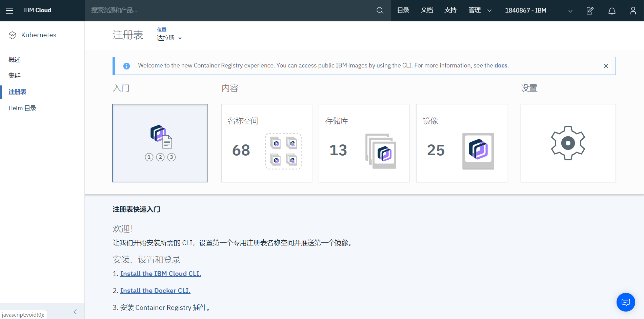Click the namespaces grid icon
The image size is (644, 319).
tap(283, 151)
